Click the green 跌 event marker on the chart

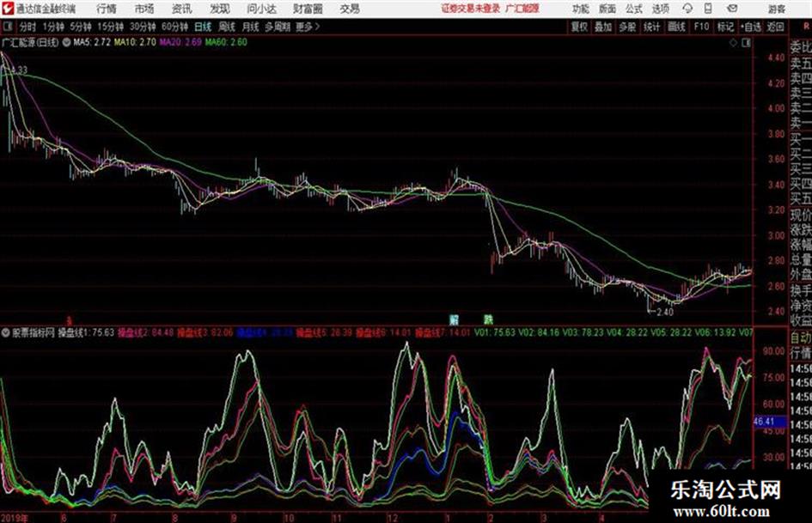click(488, 319)
